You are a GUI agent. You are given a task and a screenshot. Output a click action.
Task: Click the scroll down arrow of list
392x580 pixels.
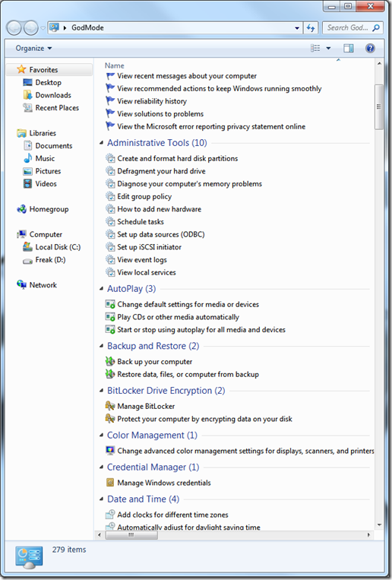379,525
